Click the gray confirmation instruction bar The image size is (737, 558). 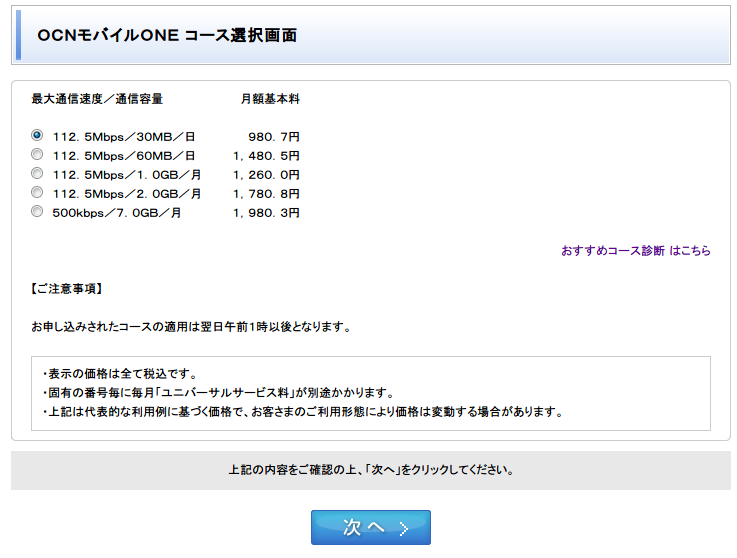tap(371, 469)
